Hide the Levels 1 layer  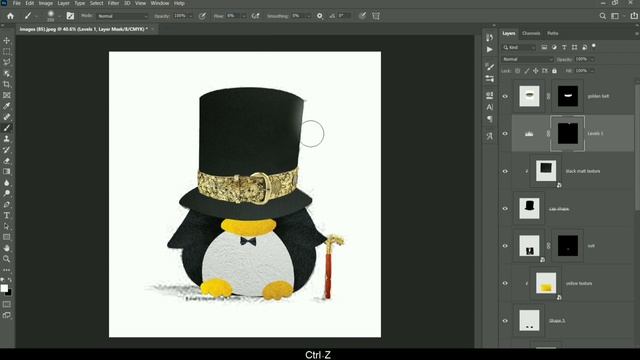[x=505, y=133]
